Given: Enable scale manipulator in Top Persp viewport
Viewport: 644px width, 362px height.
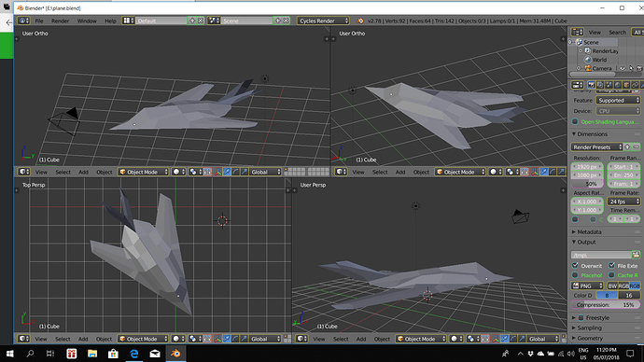Looking at the screenshot, I should (245, 339).
